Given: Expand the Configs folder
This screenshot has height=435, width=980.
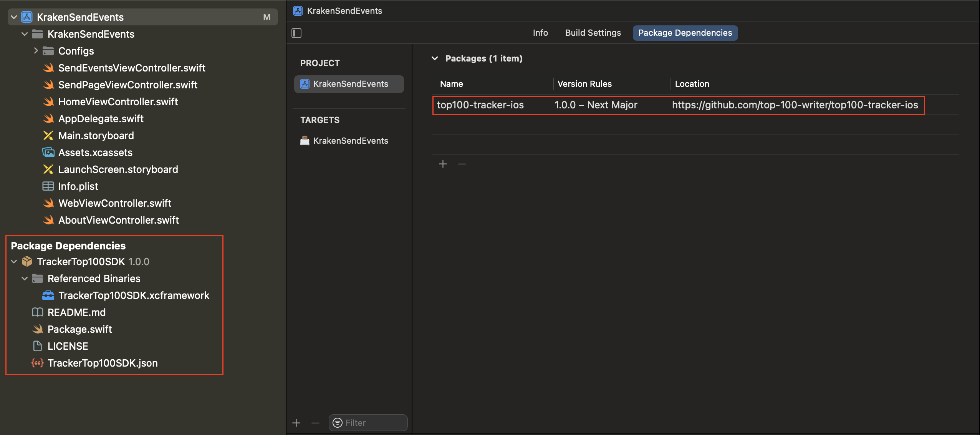Looking at the screenshot, I should click(36, 51).
